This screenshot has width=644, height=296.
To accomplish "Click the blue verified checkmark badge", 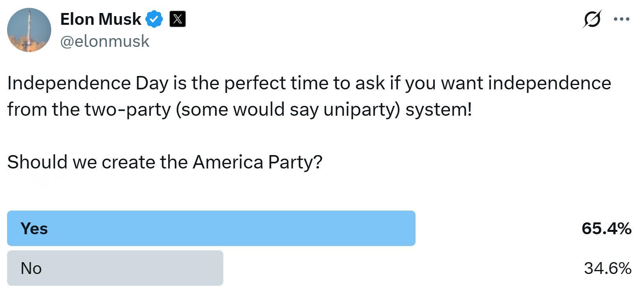I will (x=154, y=19).
